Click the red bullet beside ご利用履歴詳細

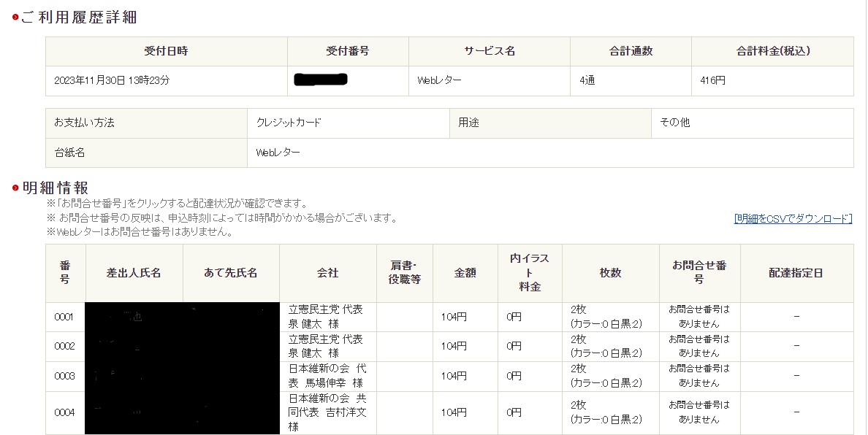(15, 18)
